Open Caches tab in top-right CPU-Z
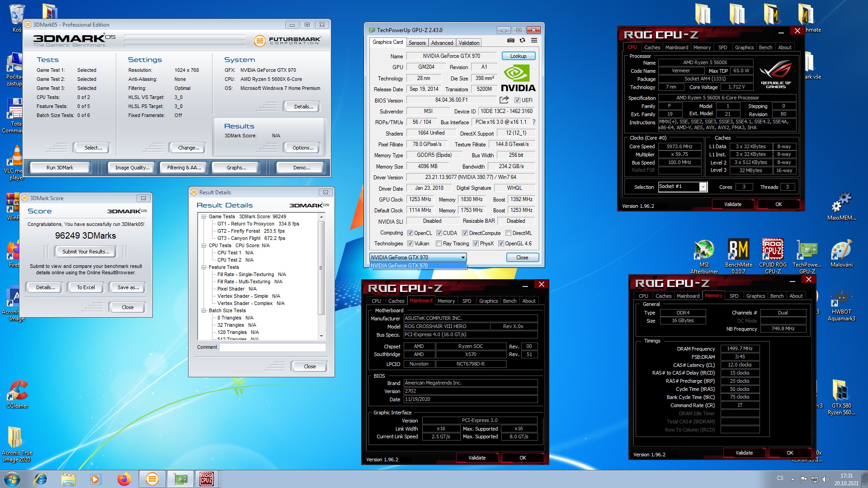The width and height of the screenshot is (868, 488). (x=652, y=47)
